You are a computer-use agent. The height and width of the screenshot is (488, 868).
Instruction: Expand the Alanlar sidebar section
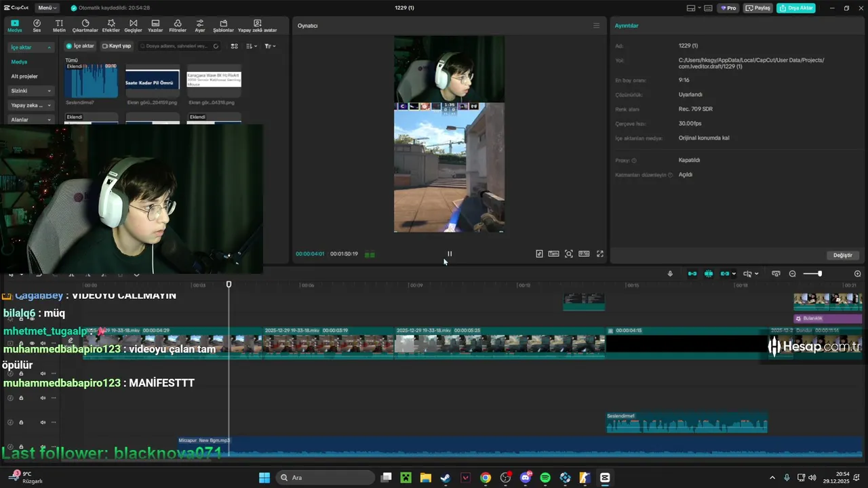[31, 119]
